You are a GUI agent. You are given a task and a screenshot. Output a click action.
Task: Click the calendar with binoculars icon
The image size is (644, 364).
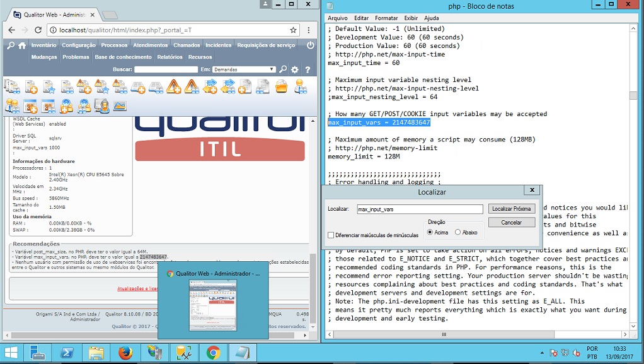coord(49,106)
